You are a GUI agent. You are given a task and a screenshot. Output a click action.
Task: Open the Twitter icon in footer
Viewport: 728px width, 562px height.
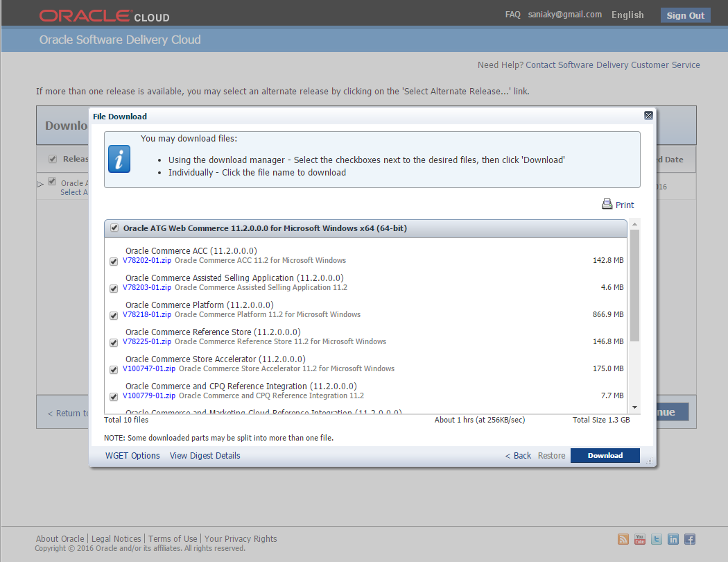coord(657,539)
